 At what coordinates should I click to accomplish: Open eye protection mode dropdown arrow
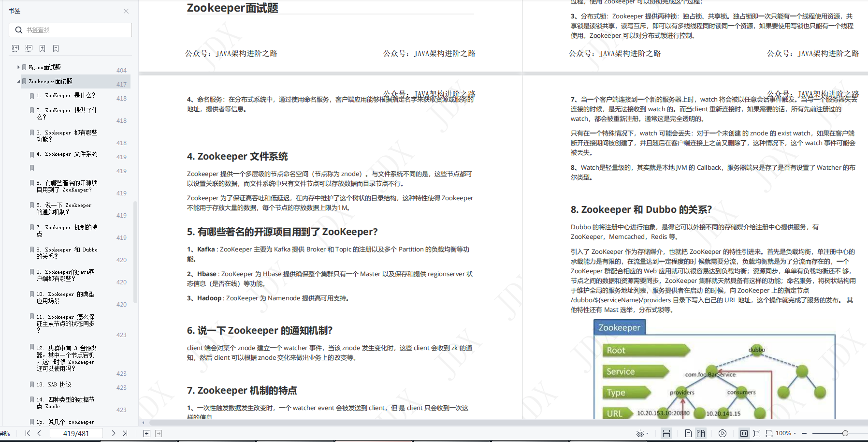tap(648, 433)
